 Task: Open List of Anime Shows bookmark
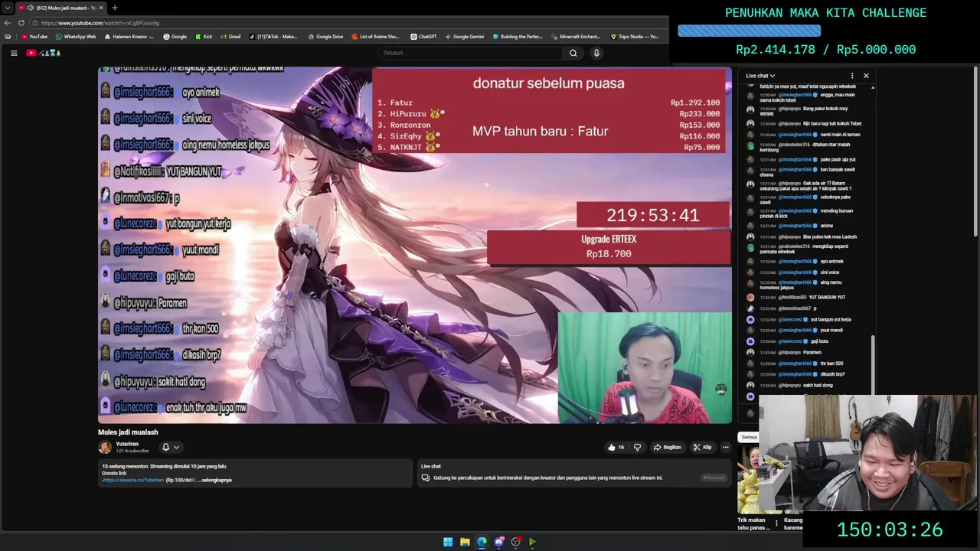click(x=376, y=37)
